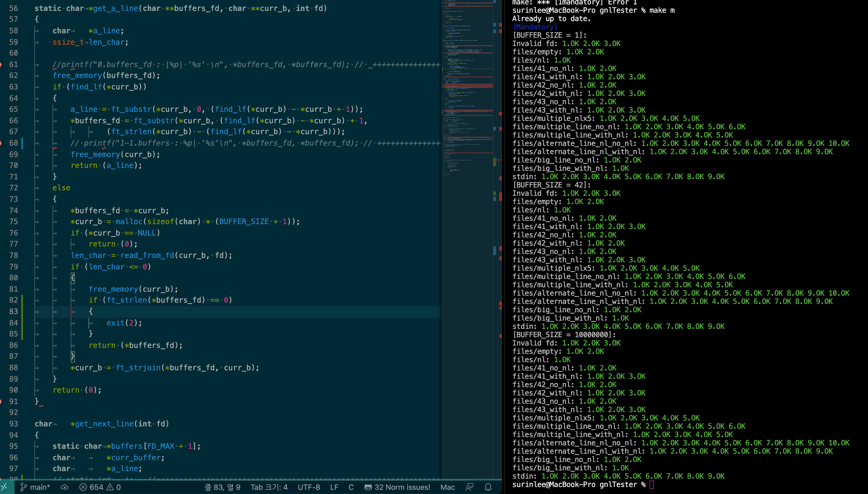868x494 pixels.
Task: Toggle the breakpoint on line 91
Action: click(1, 401)
